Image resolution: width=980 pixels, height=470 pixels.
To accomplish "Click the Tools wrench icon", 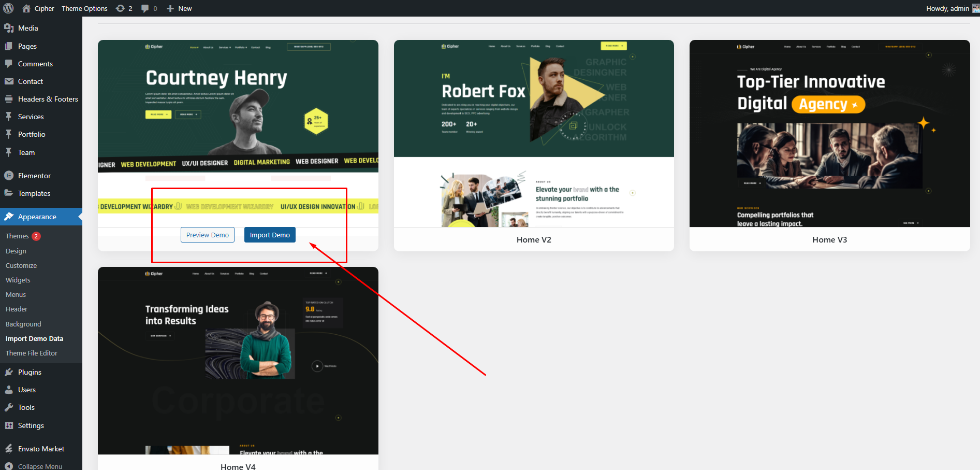I will [9, 407].
